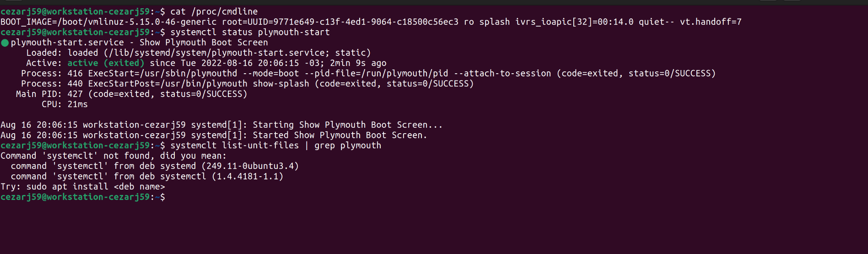The width and height of the screenshot is (868, 254).
Task: Click the green active status dot
Action: 5,43
